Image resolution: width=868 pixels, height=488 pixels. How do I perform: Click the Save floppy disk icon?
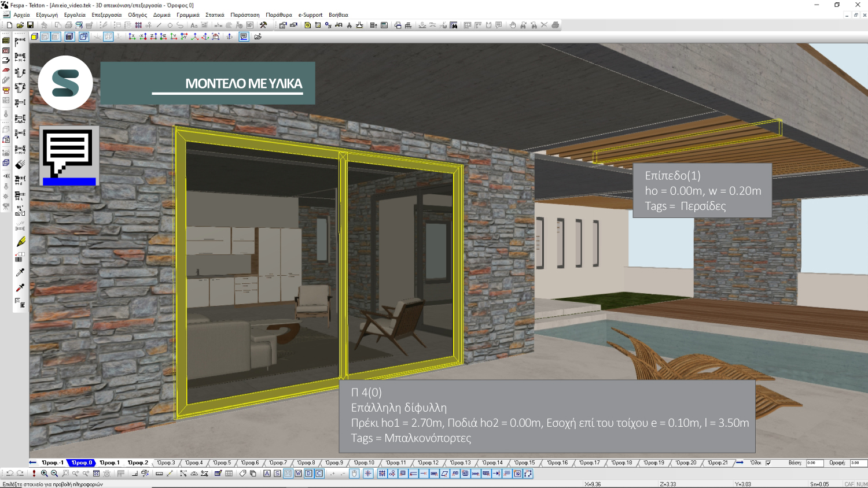coord(30,25)
